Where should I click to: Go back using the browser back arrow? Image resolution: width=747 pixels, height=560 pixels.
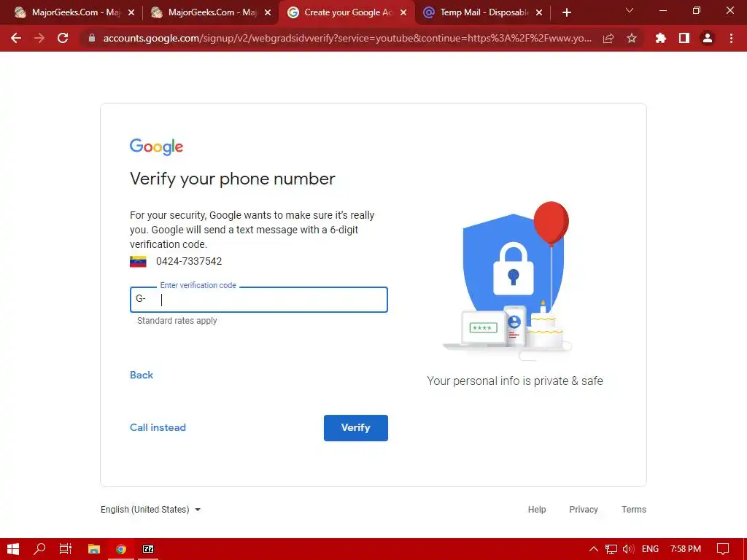click(x=16, y=38)
